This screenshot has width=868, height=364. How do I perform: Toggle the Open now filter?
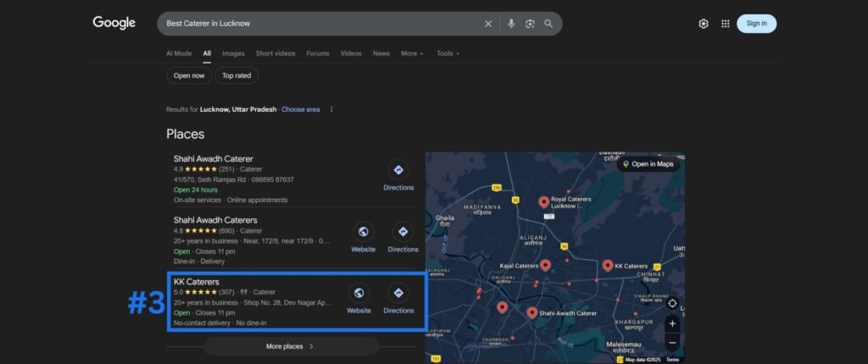[189, 75]
